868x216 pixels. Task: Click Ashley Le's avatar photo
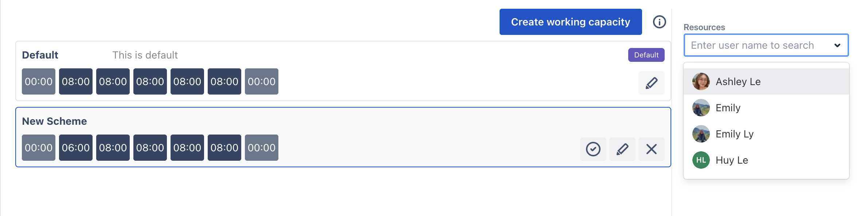pyautogui.click(x=701, y=81)
